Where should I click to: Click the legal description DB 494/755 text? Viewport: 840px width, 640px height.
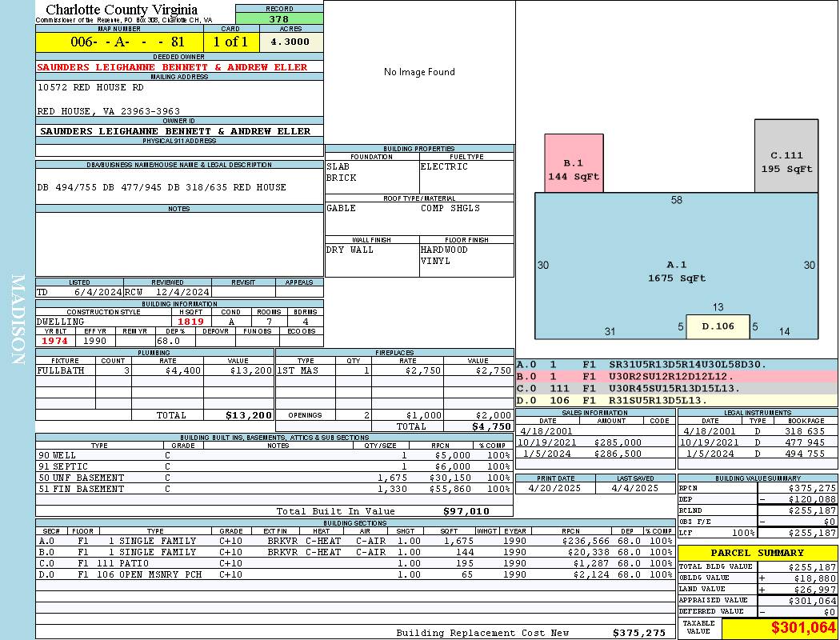pyautogui.click(x=162, y=187)
